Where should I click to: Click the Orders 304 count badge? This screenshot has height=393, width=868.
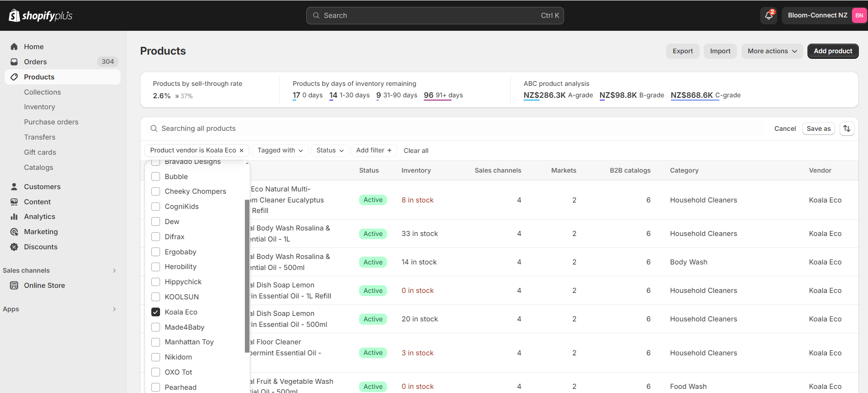click(108, 62)
